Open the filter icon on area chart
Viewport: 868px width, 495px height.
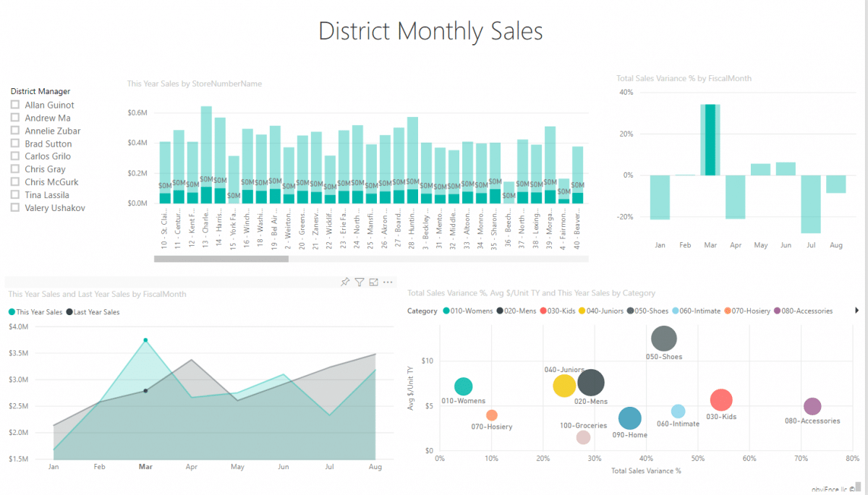pyautogui.click(x=359, y=282)
